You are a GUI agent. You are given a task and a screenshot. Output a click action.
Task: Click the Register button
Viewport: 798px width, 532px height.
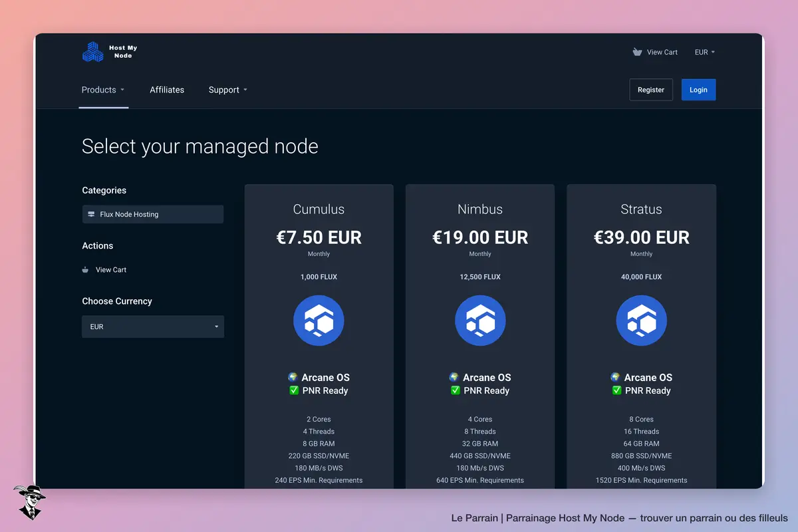coord(651,90)
